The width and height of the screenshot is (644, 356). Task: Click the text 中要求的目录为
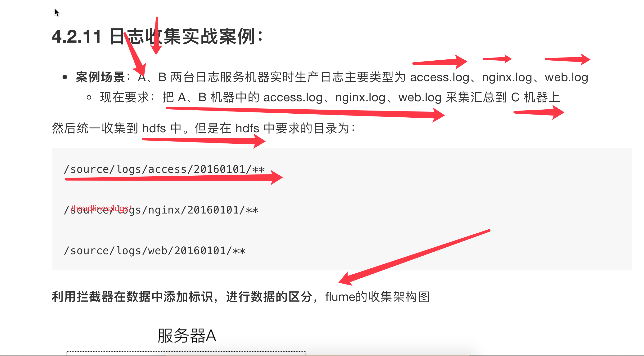click(306, 128)
